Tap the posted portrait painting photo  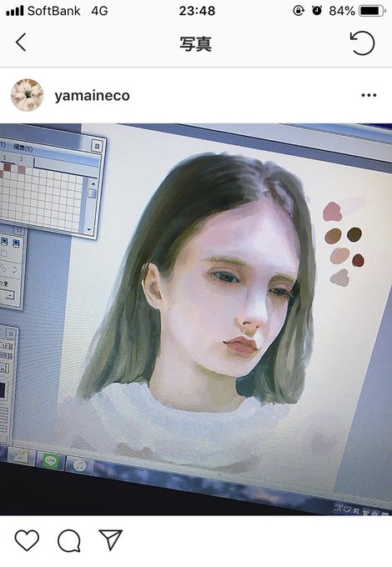click(x=196, y=319)
